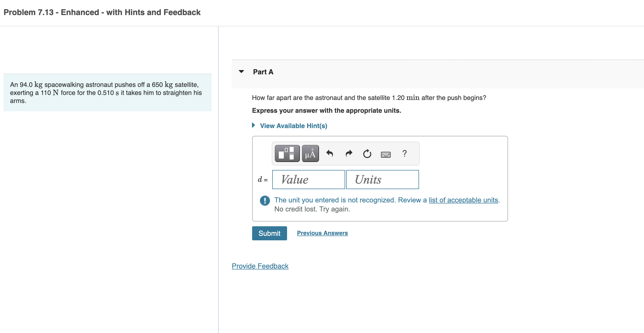Click the undo arrow icon
The width and height of the screenshot is (644, 333).
pos(330,153)
